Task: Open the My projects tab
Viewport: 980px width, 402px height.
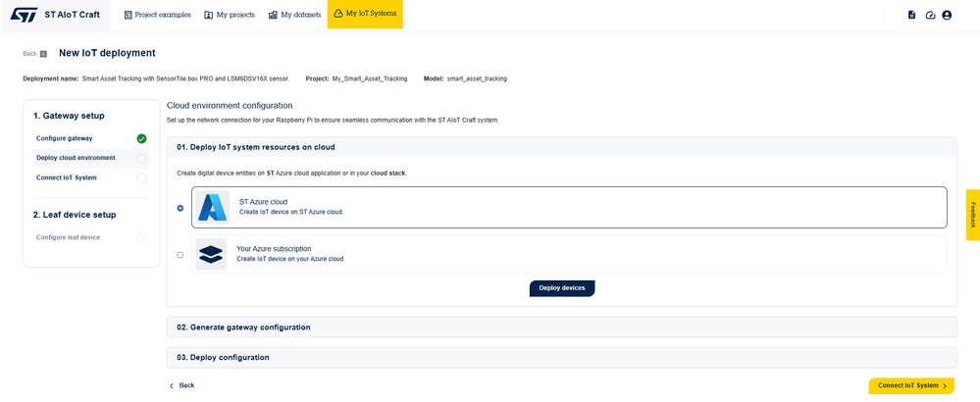Action: [230, 15]
